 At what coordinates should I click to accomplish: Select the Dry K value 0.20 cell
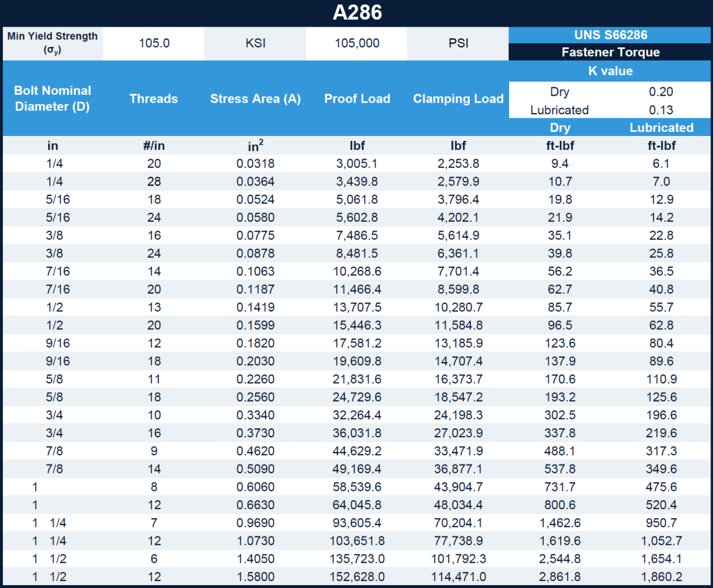click(661, 91)
